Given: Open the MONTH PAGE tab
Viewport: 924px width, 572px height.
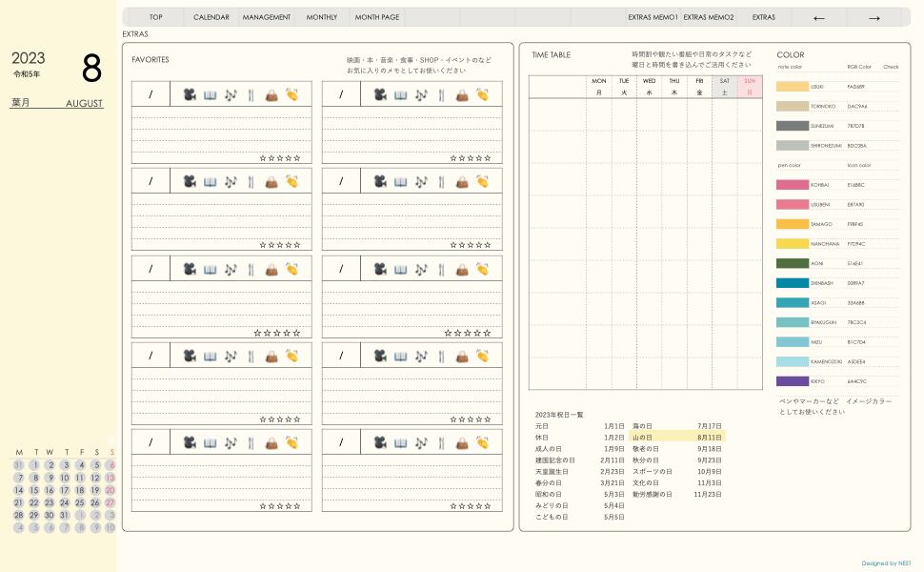Looking at the screenshot, I should (377, 17).
